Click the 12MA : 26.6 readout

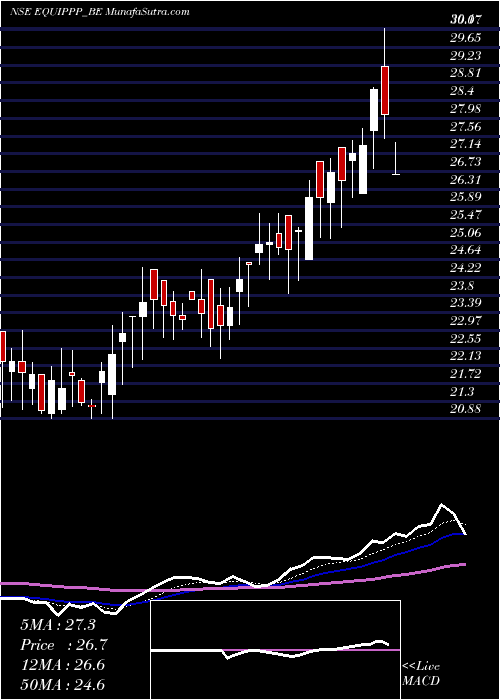[x=62, y=665]
